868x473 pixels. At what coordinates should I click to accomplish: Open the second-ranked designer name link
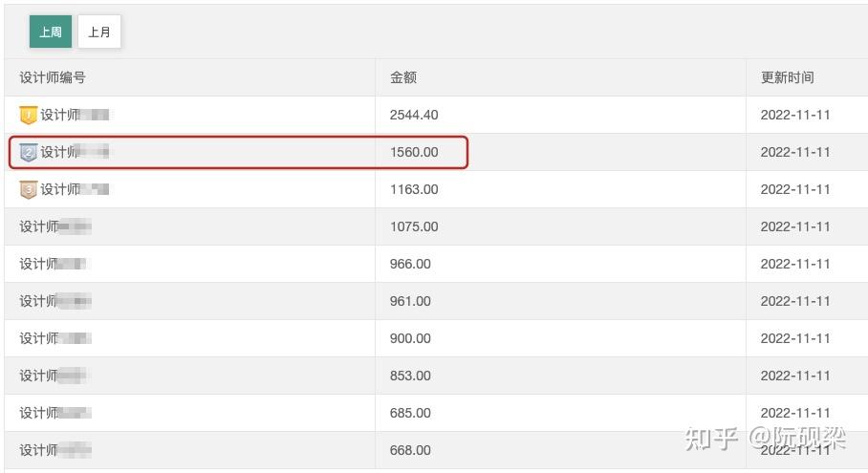(75, 152)
